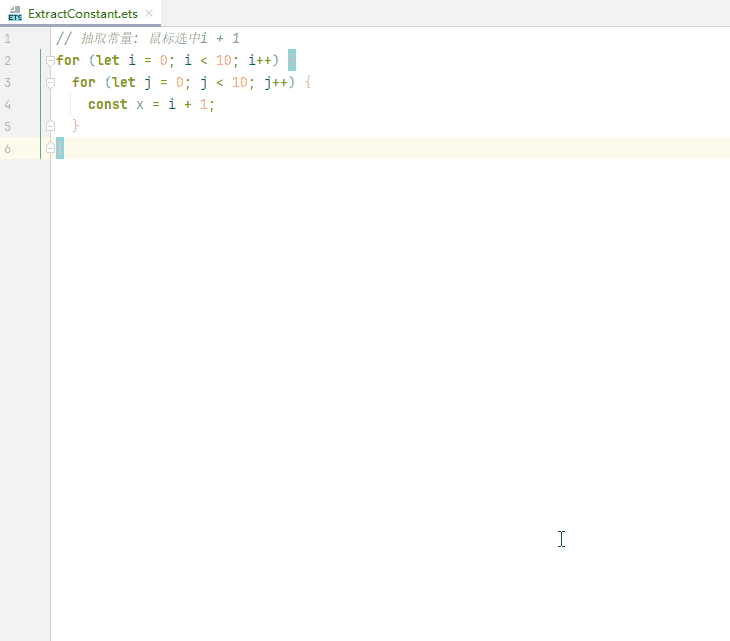Click the ETS file type icon
730x641 pixels.
point(15,14)
